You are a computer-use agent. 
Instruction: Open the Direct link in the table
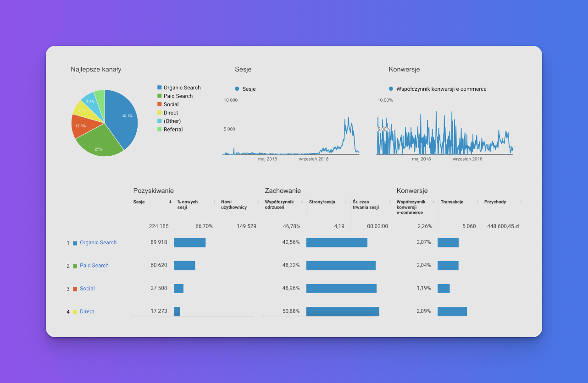click(x=87, y=312)
